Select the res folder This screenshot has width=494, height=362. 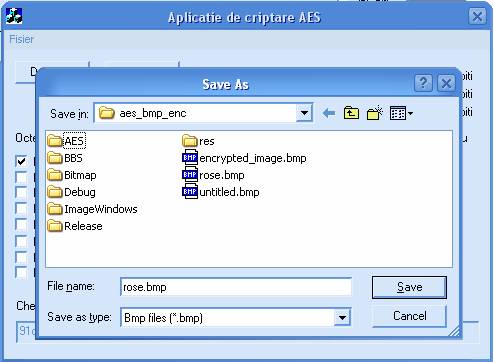[198, 141]
